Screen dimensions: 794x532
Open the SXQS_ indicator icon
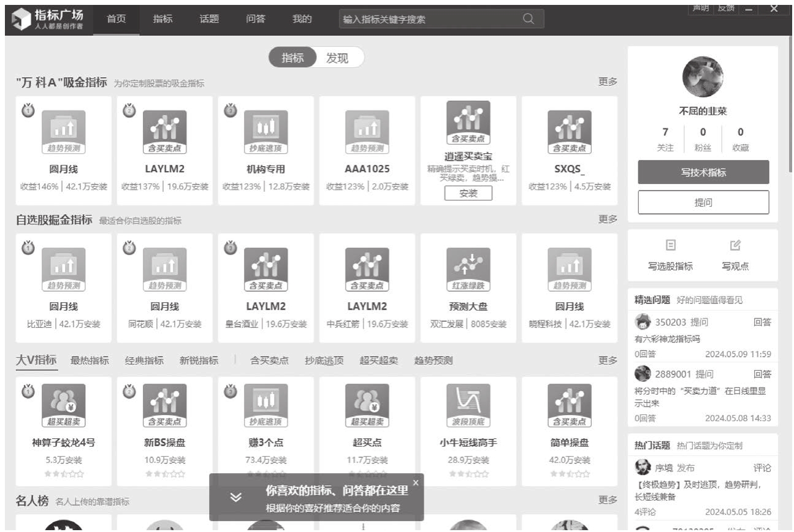(x=569, y=132)
